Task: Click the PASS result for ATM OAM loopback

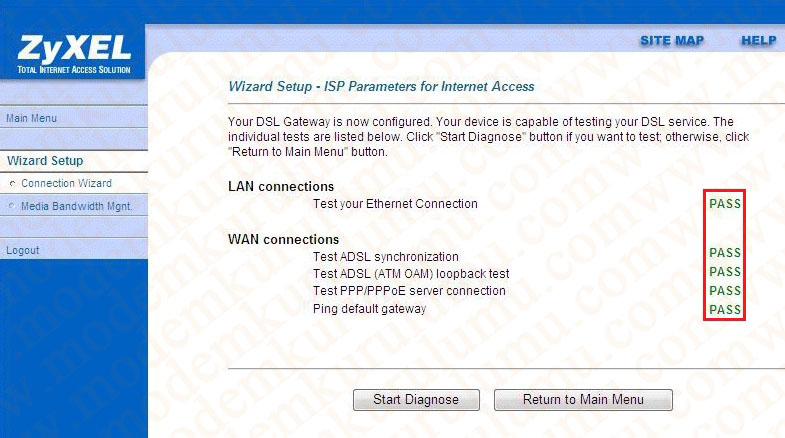Action: [x=725, y=272]
